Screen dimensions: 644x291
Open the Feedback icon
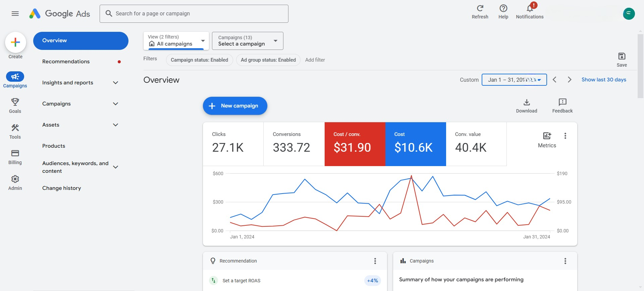562,102
